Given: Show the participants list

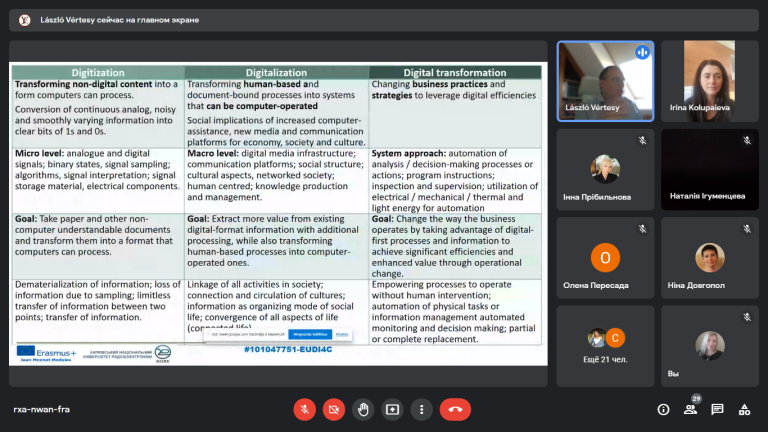Looking at the screenshot, I should tap(690, 409).
